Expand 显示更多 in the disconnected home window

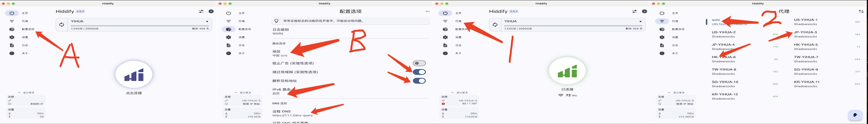click(26, 93)
